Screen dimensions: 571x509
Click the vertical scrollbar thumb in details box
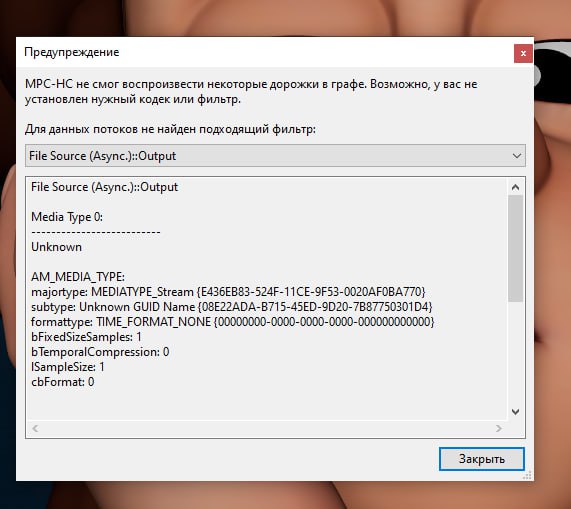(515, 248)
